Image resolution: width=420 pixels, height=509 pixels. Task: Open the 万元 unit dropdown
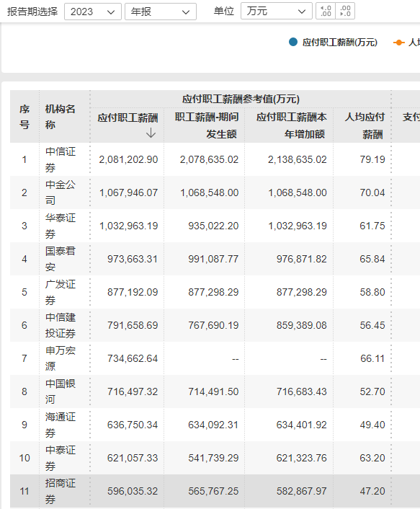coord(277,12)
